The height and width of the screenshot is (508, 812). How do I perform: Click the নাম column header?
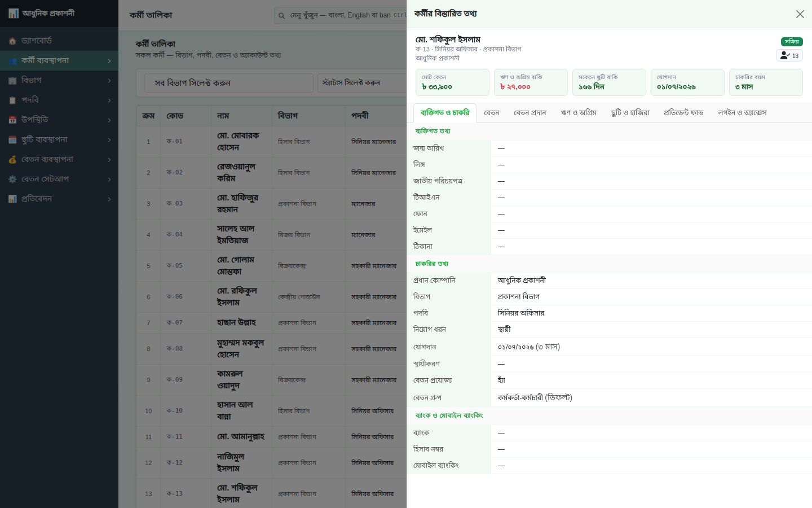pos(241,116)
